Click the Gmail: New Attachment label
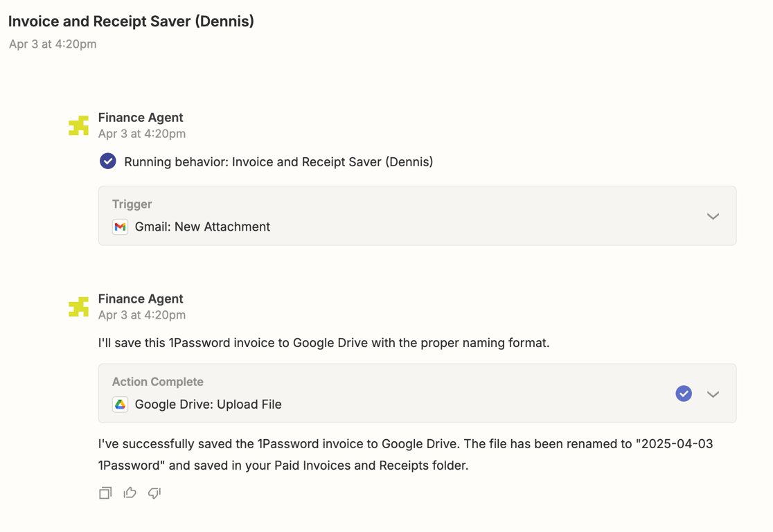The image size is (773, 532). pos(202,227)
